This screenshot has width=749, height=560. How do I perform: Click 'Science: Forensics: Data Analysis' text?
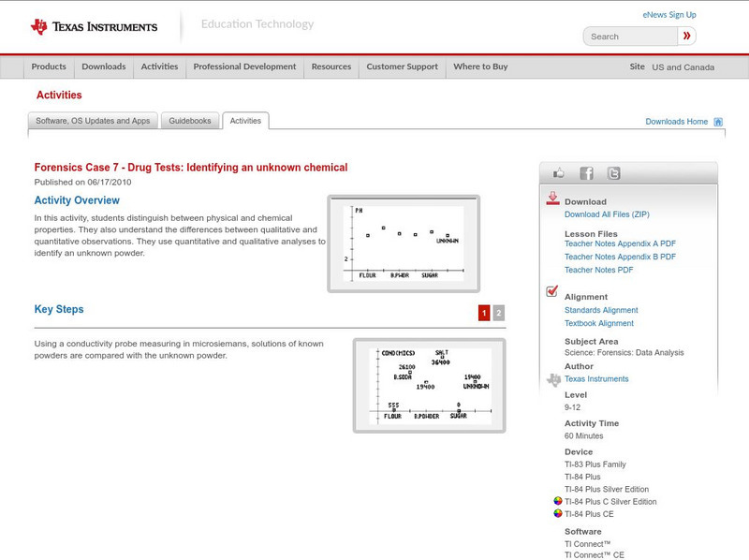pyautogui.click(x=624, y=353)
